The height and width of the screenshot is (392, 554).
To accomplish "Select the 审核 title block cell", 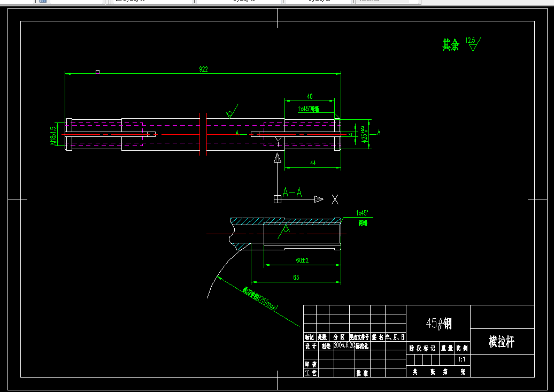I will pyautogui.click(x=311, y=364).
